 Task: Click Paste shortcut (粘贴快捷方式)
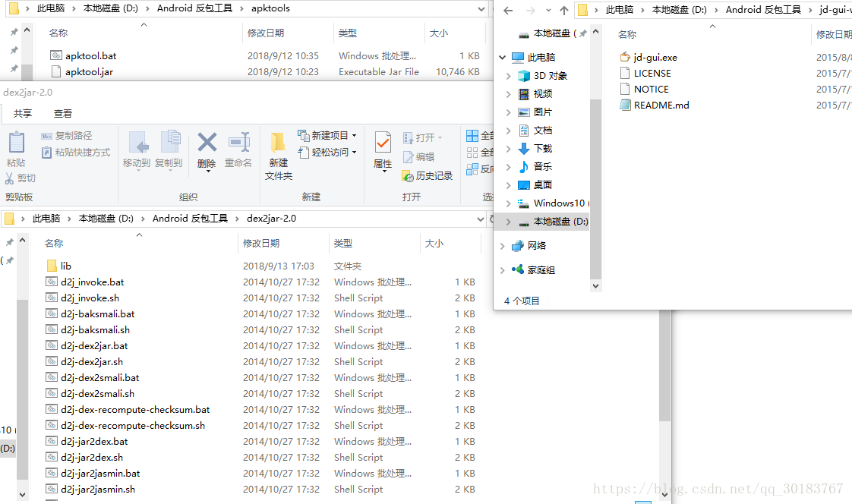[x=75, y=153]
